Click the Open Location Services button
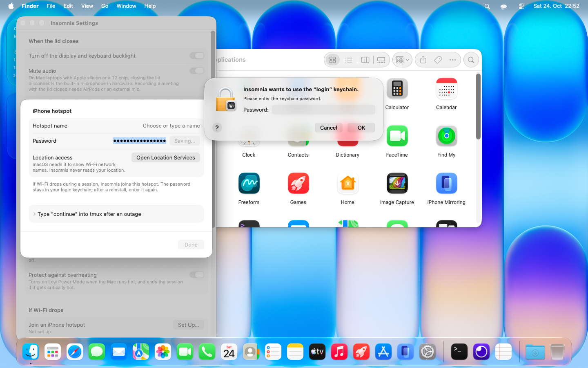 [166, 157]
